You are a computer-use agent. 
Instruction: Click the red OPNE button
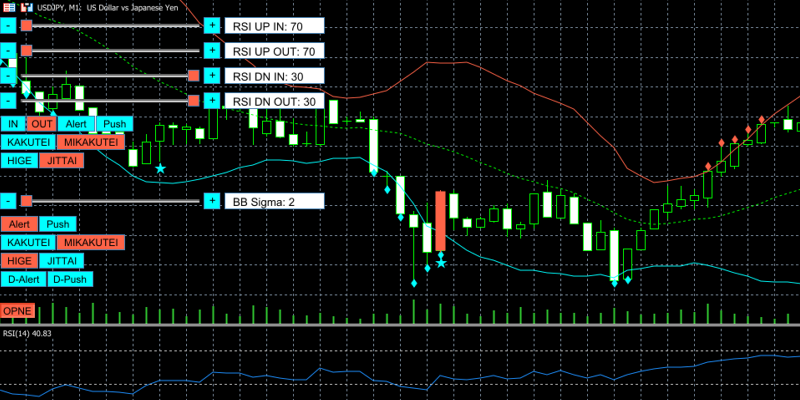tap(18, 312)
